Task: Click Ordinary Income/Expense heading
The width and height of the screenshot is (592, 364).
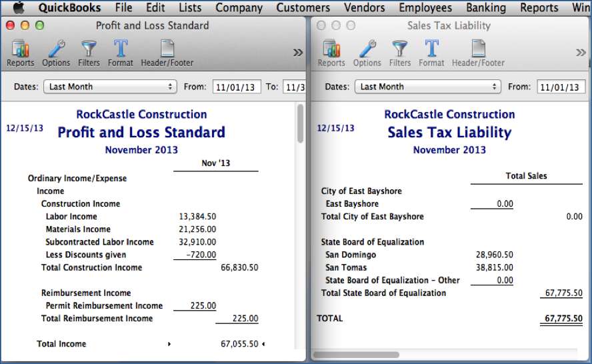Action: 77,178
